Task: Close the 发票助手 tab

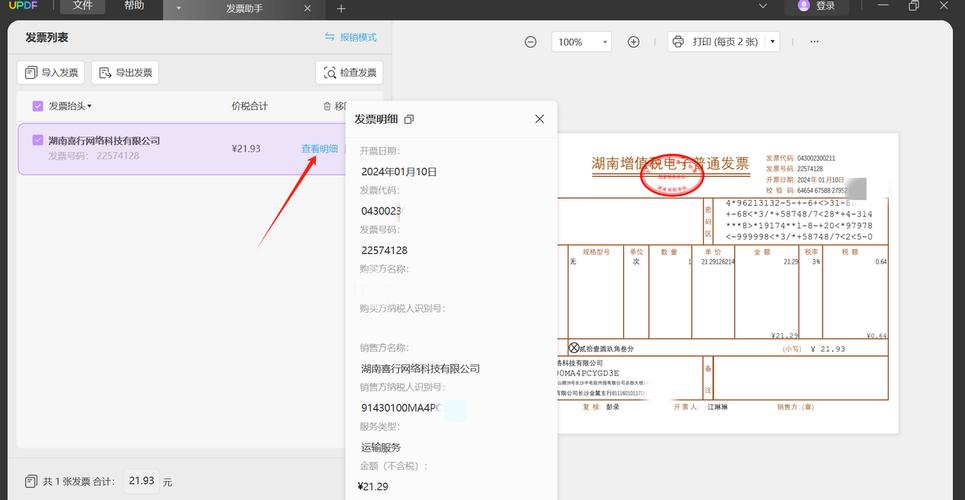Action: tap(308, 9)
